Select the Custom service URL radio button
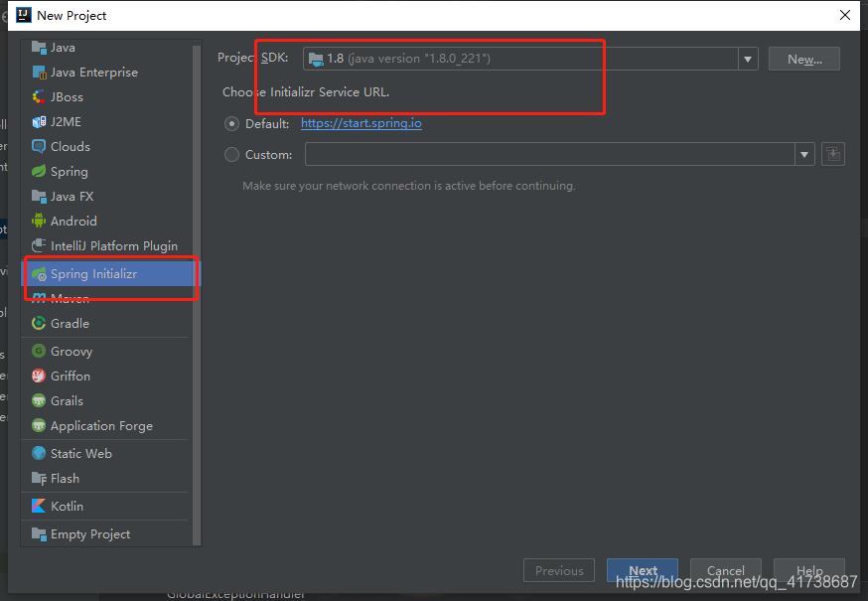The width and height of the screenshot is (868, 601). tap(232, 155)
